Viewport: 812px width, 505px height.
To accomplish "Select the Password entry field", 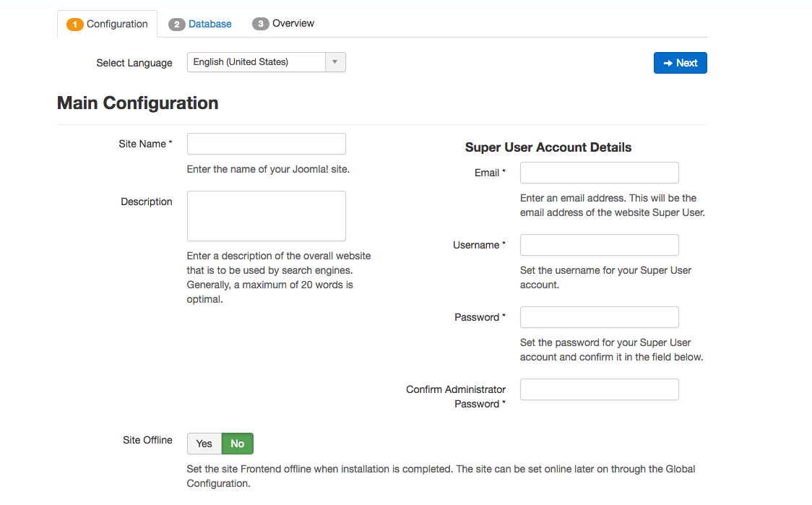I will 599,317.
